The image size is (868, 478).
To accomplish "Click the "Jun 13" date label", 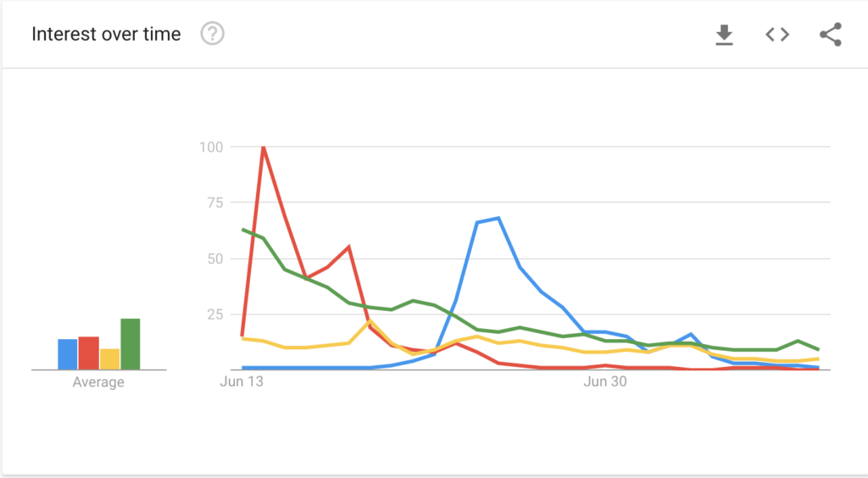I will click(242, 382).
